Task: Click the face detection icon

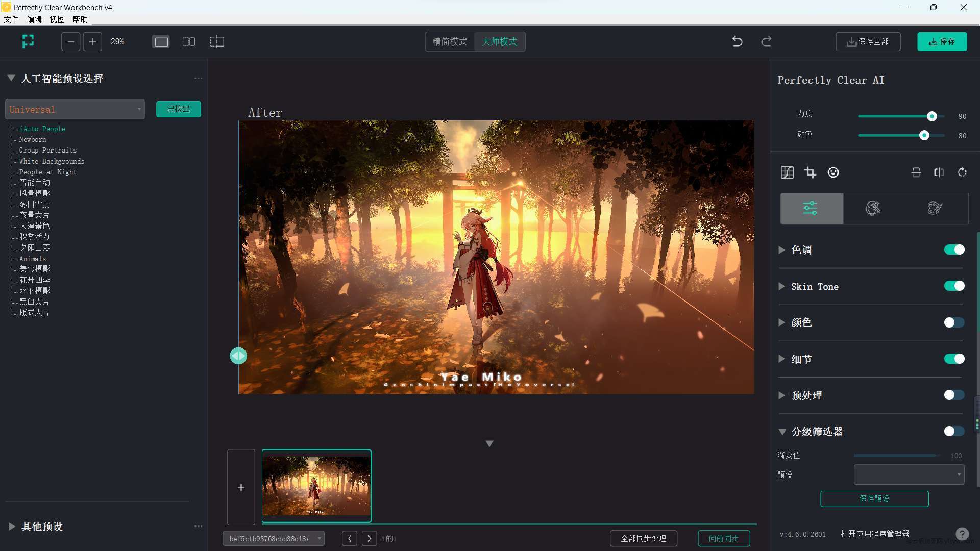Action: 833,172
